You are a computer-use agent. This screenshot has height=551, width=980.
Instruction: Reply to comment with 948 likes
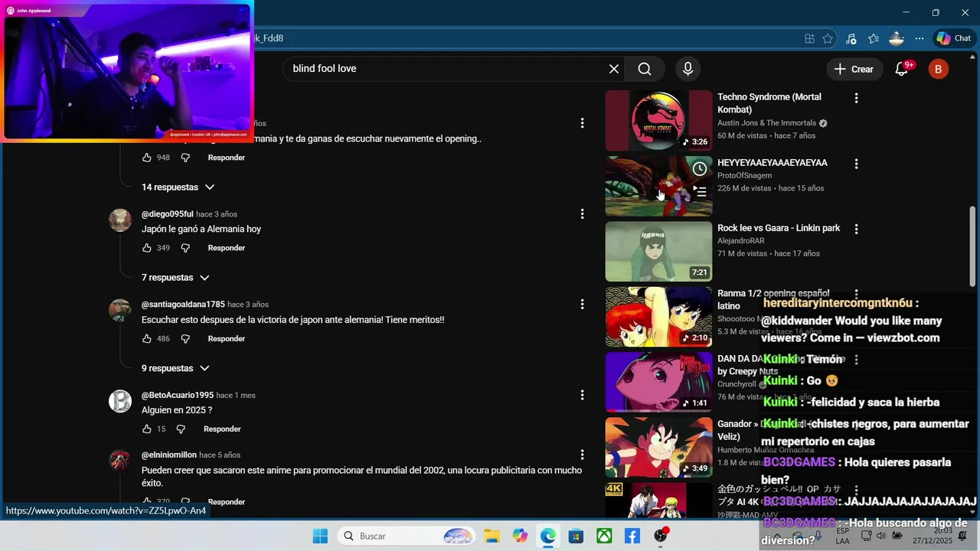pyautogui.click(x=227, y=158)
